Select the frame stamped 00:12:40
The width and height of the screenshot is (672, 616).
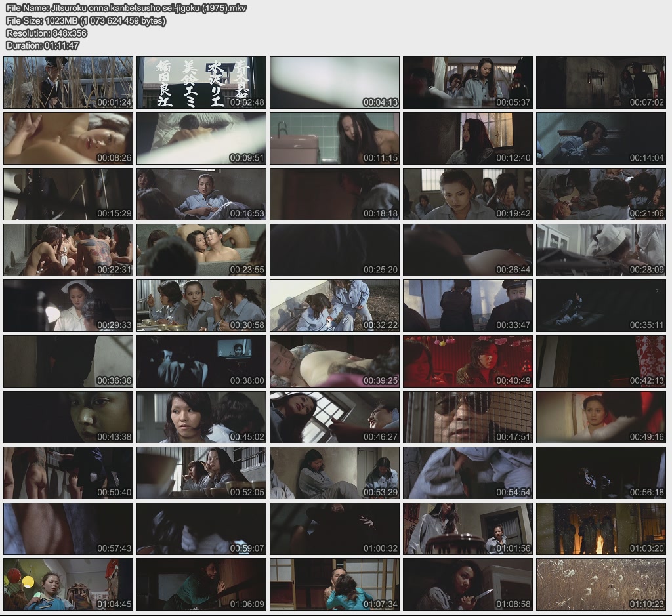click(468, 138)
